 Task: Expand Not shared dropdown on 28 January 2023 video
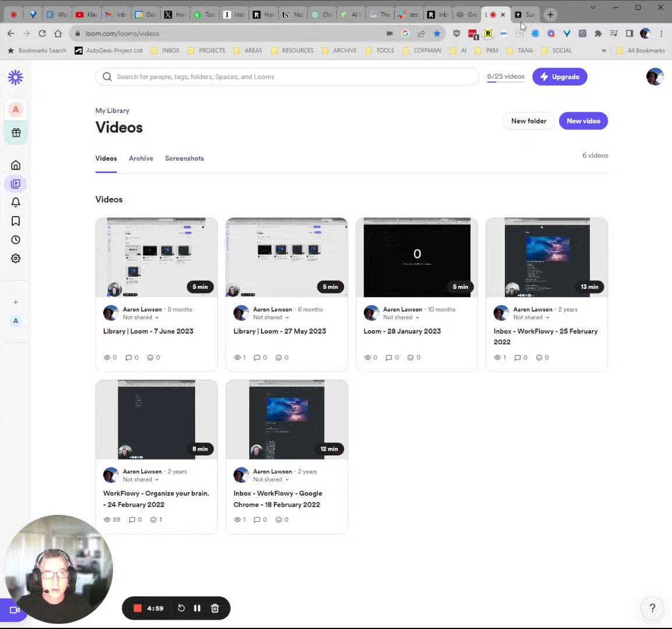click(x=401, y=317)
